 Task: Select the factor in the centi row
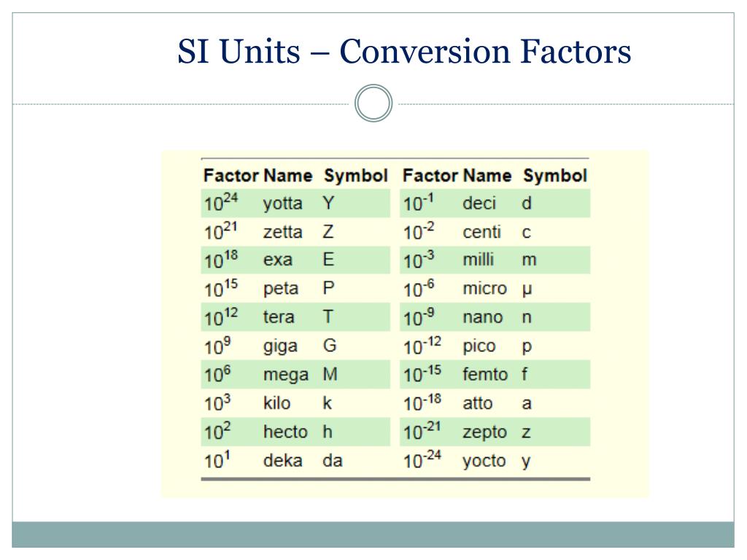[419, 230]
